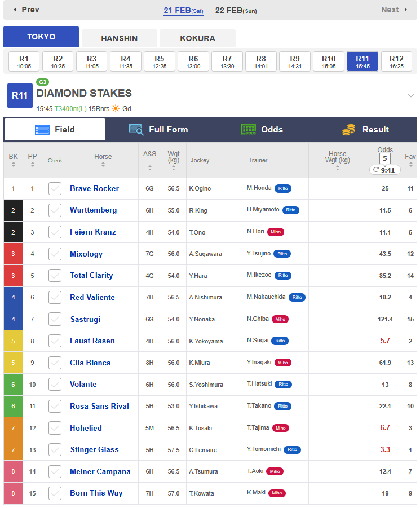Screen dimensions: 420x508
Task: Go to race R10 at 15:05
Action: point(329,61)
